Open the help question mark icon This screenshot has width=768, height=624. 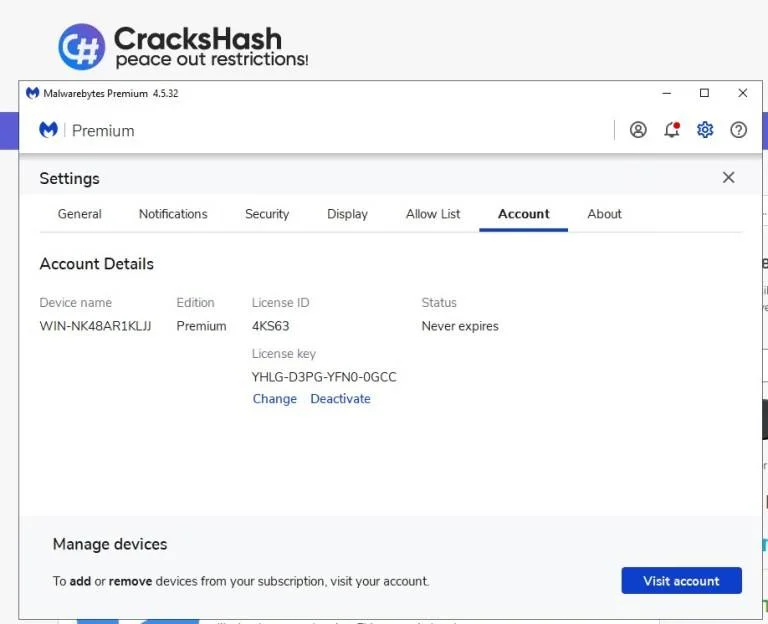click(x=738, y=130)
